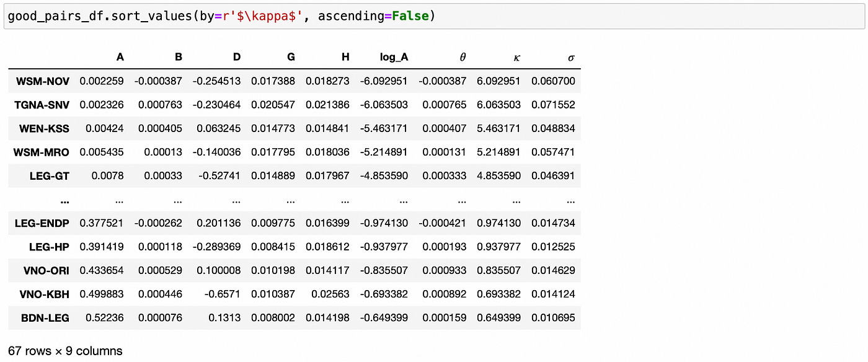Click value 0.377521 in LEG-ENDP row

102,223
